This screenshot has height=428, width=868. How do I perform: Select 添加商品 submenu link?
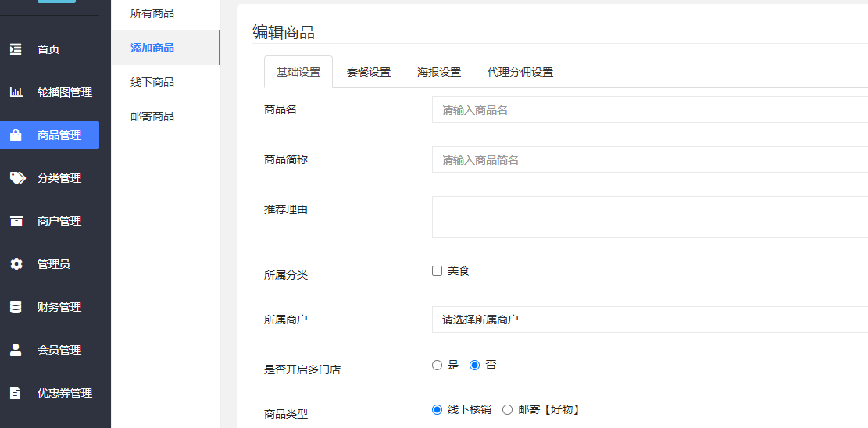coord(166,48)
